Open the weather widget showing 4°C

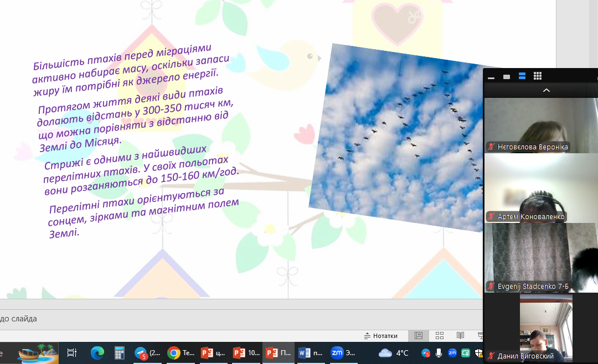point(394,353)
